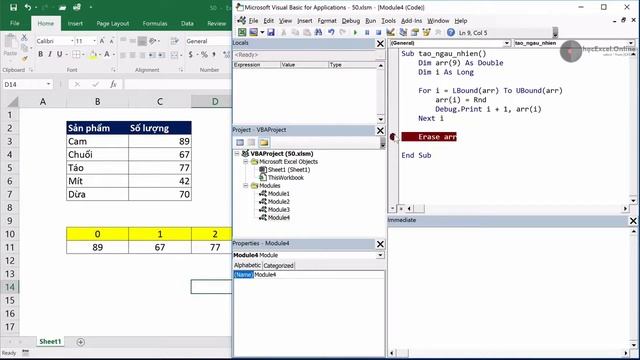Select Module1 in the Project tree
Viewport: 640px width, 360px height.
pyautogui.click(x=279, y=193)
